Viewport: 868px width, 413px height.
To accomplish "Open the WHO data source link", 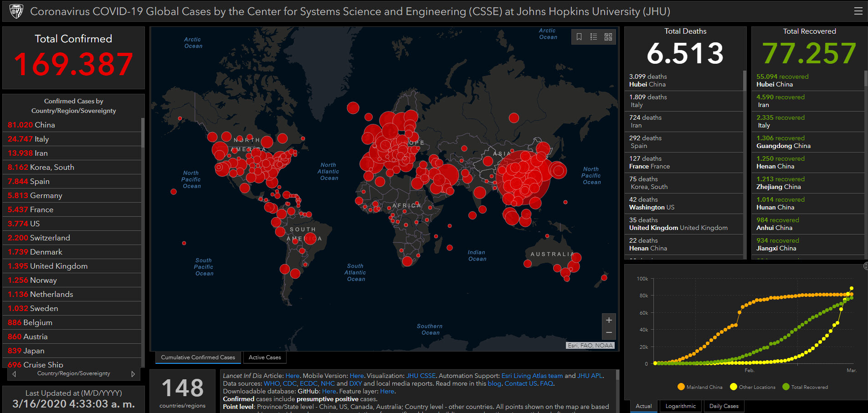I will click(272, 383).
